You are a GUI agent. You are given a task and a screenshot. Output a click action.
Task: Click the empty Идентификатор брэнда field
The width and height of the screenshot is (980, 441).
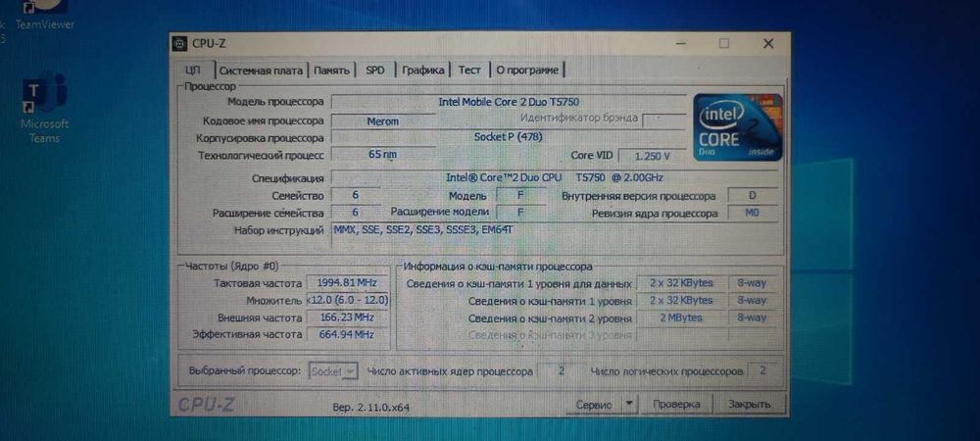tap(663, 119)
